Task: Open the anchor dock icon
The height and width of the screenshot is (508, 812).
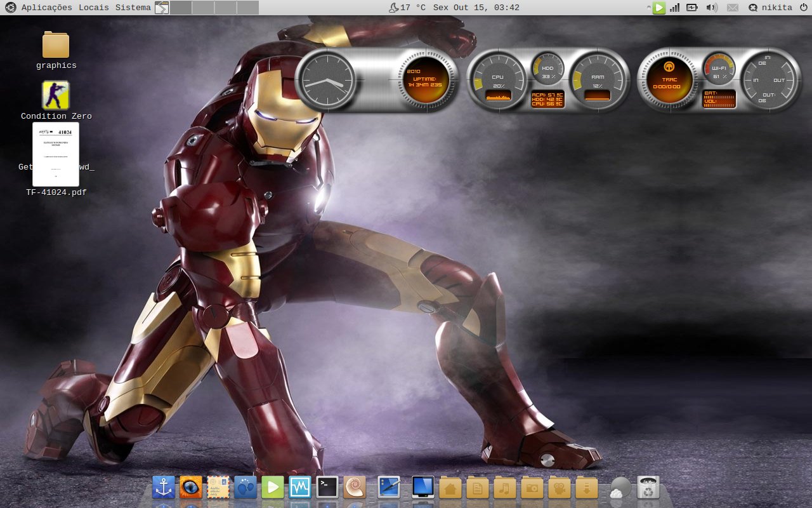Action: tap(164, 488)
